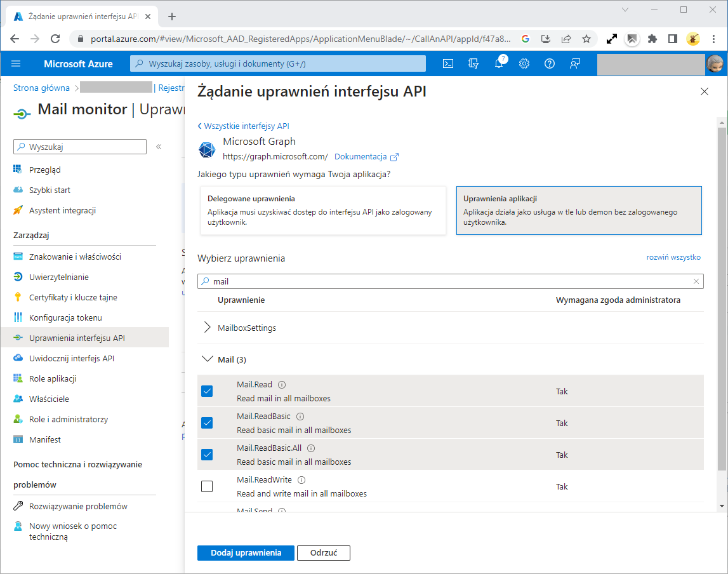This screenshot has height=574, width=728.
Task: Select Delegowane uprawnienia permission type
Action: coord(322,210)
